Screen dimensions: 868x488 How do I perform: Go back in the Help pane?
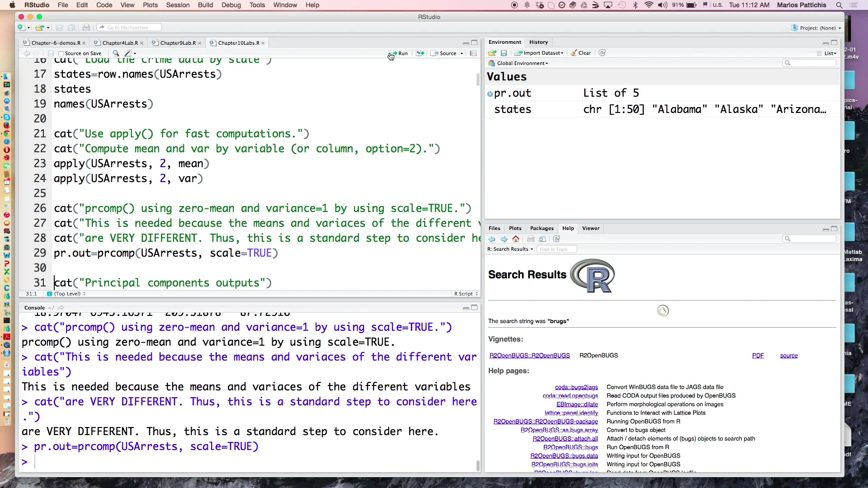pyautogui.click(x=492, y=239)
